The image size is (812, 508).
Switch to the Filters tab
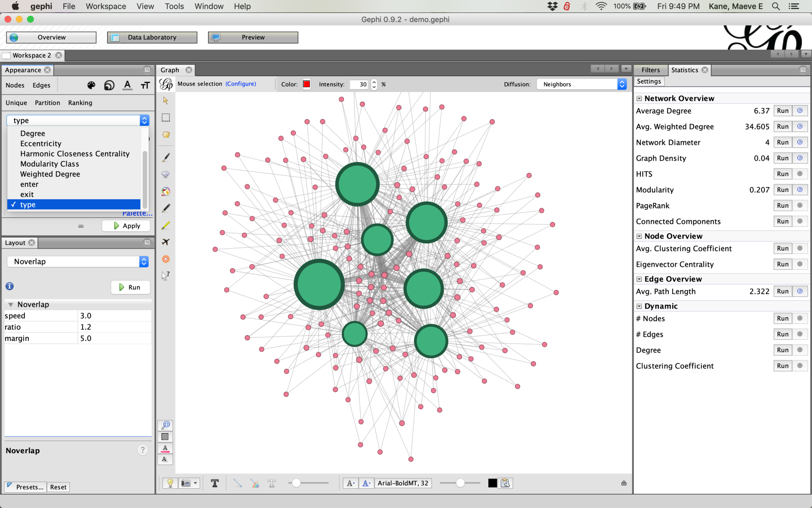click(x=650, y=70)
